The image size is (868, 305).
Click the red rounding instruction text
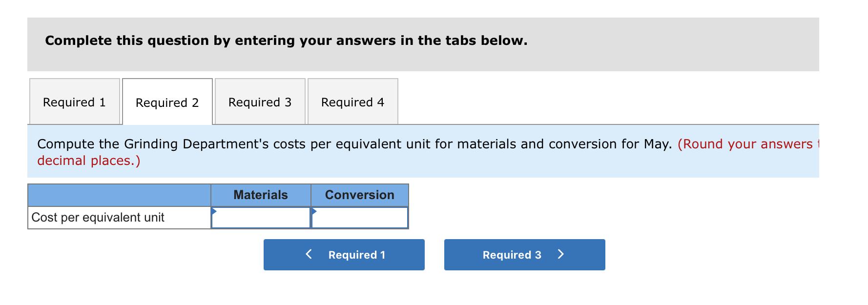coord(89,160)
